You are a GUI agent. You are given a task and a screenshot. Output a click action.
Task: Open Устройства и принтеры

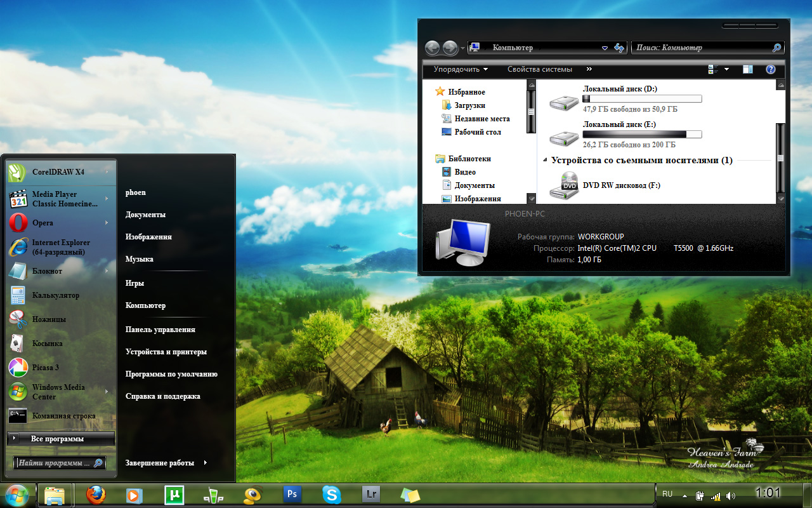point(166,352)
